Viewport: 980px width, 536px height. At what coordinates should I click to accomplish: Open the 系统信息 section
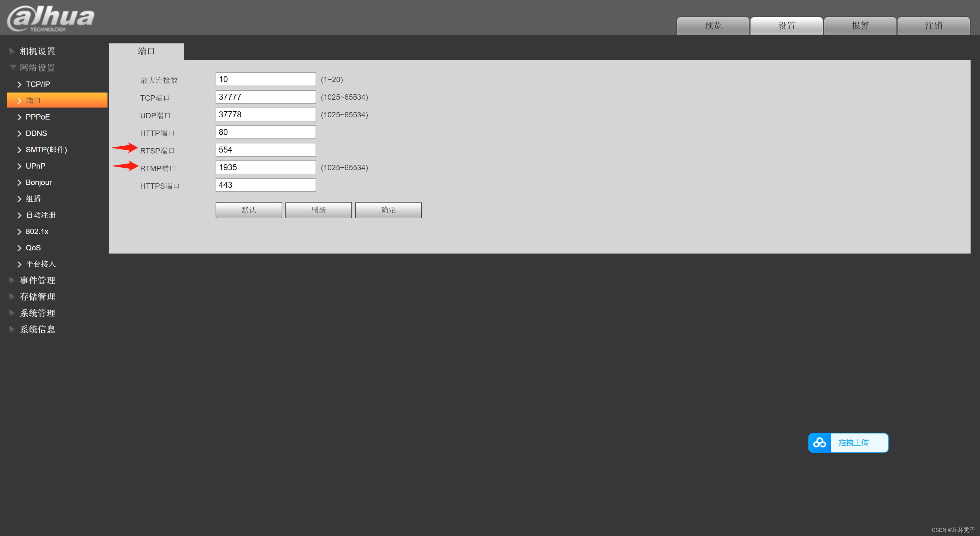37,330
